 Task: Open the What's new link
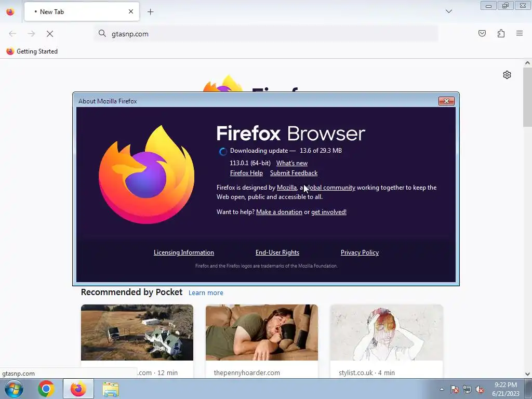292,163
